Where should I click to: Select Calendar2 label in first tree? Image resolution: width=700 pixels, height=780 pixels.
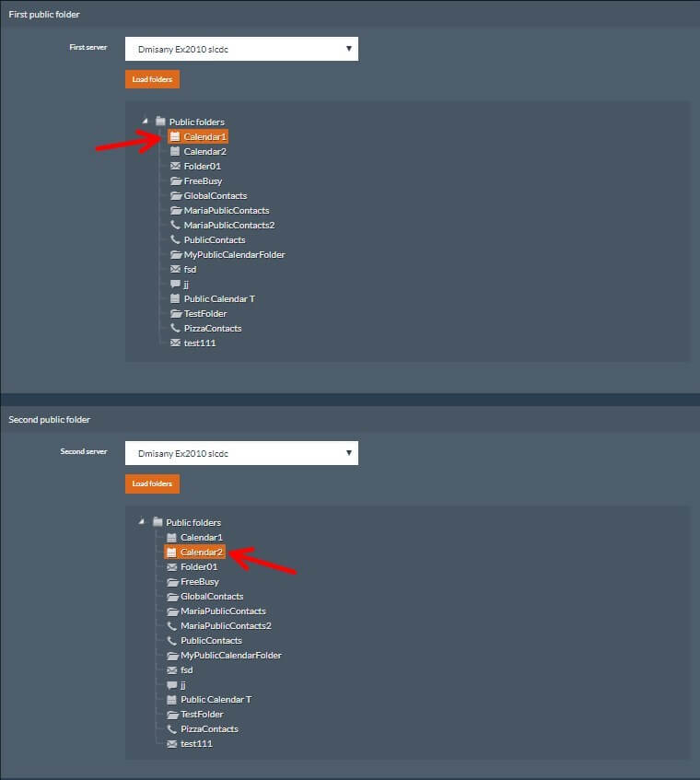[x=205, y=151]
